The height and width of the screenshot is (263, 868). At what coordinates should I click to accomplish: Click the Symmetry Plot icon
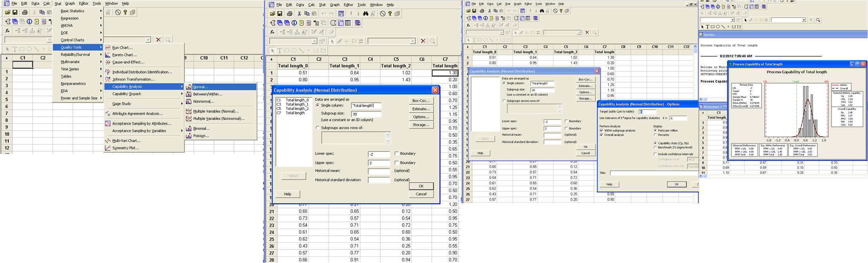pos(108,148)
